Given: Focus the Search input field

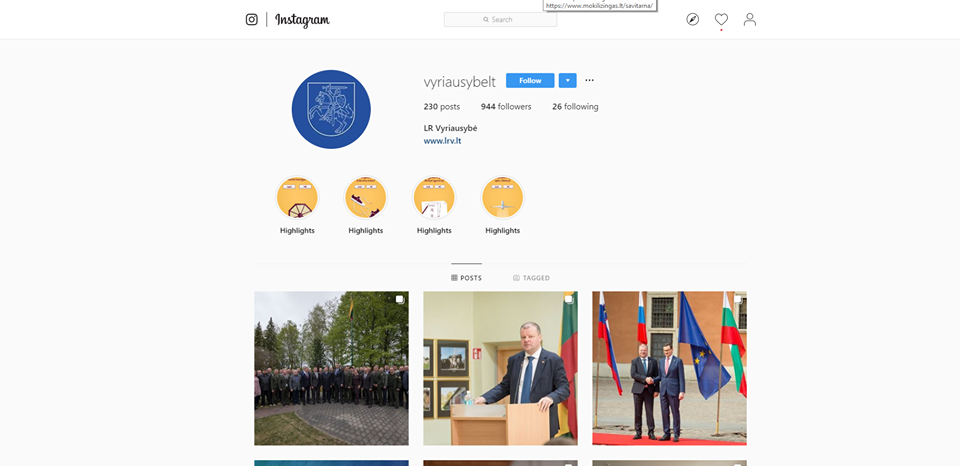Looking at the screenshot, I should point(500,20).
